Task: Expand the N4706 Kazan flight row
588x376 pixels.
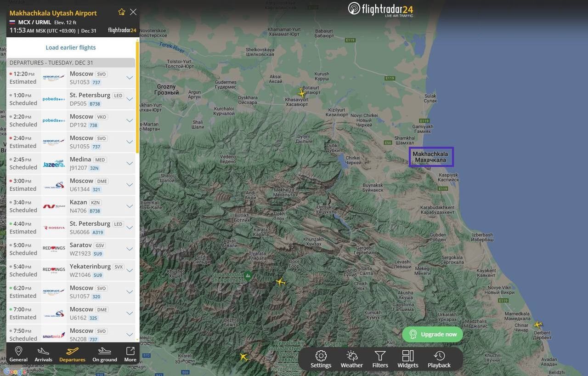Action: (130, 206)
